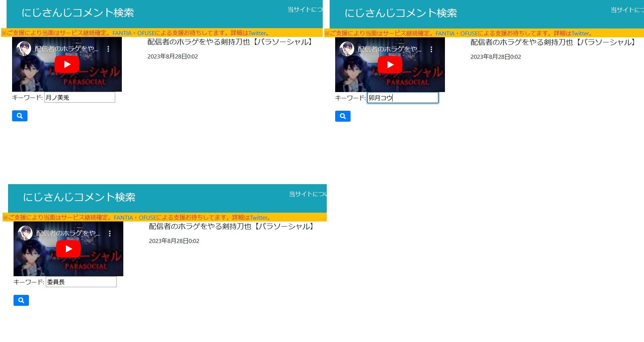Play the video above the 月ノ美兎 keyword field

[67, 65]
